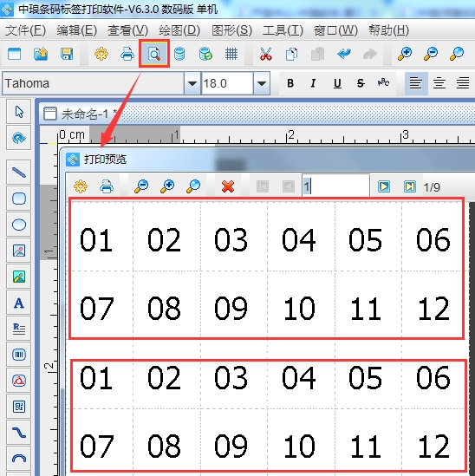The image size is (475, 476).
Task: Click the page number input field
Action: pos(335,186)
